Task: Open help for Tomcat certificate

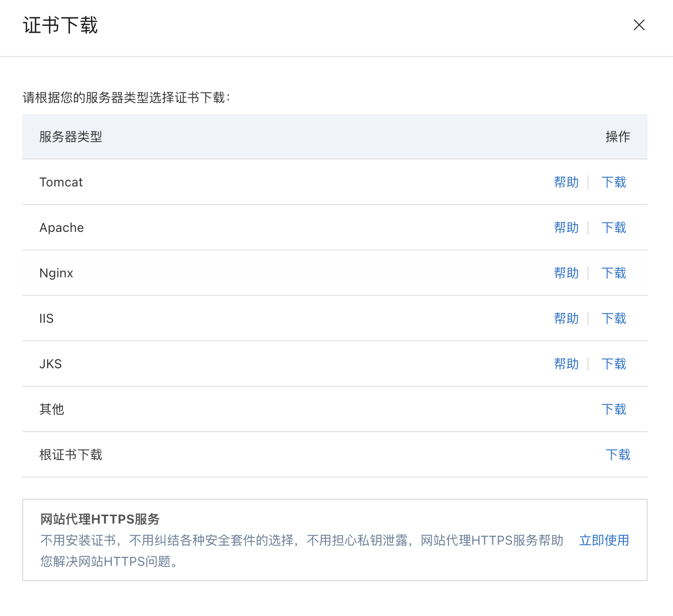Action: coord(566,182)
